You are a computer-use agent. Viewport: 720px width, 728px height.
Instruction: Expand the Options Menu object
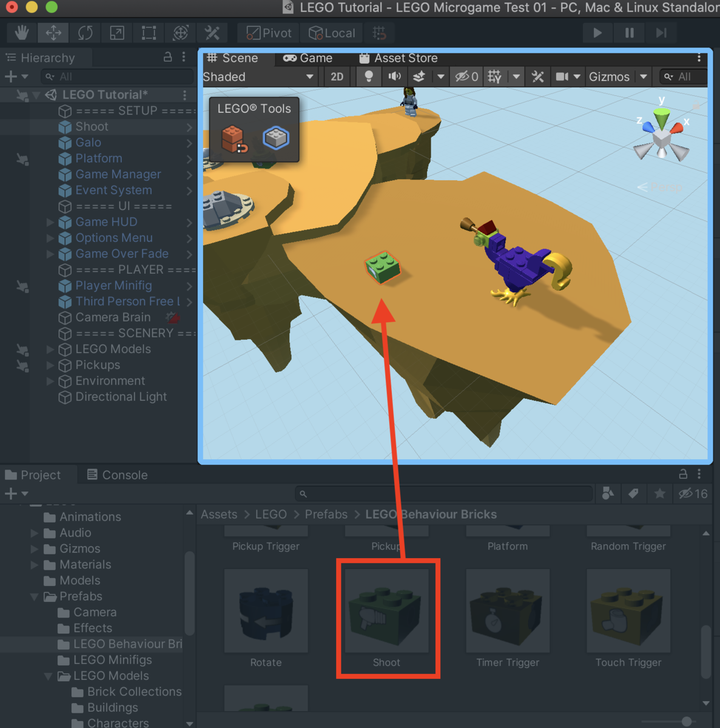51,238
